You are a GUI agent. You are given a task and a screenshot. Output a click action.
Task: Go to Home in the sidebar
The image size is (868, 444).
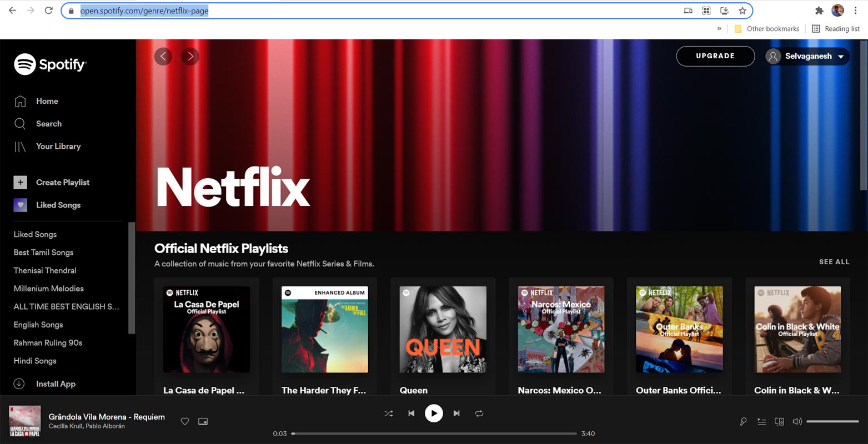tap(36, 101)
